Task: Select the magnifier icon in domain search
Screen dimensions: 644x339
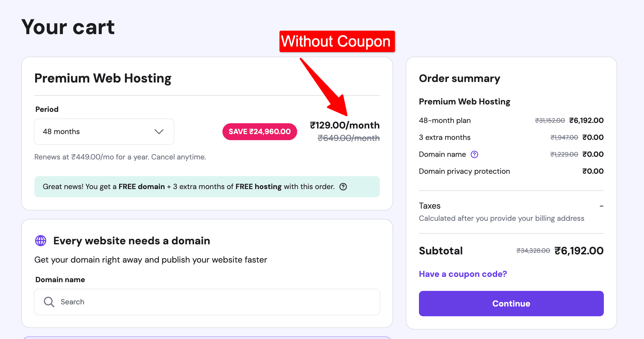Action: point(49,302)
